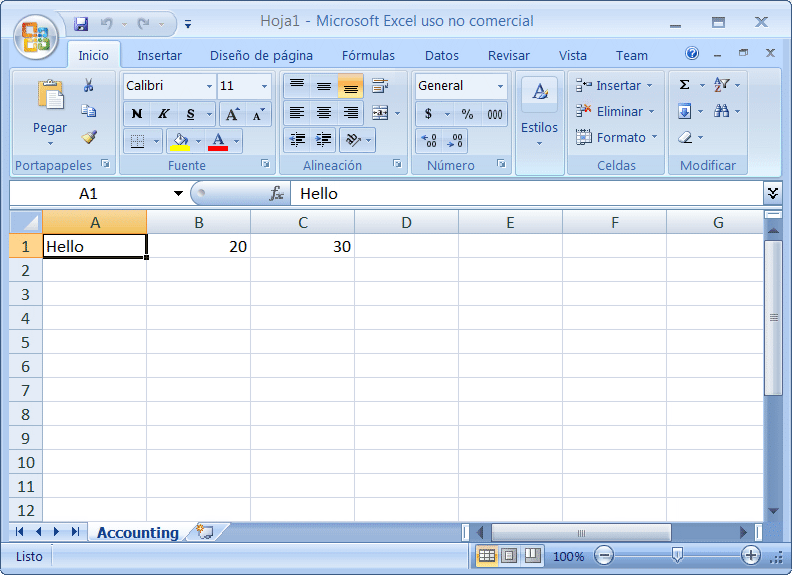Click the Redo arrow in quick access toolbar
Screen dimensions: 792x575
143,23
